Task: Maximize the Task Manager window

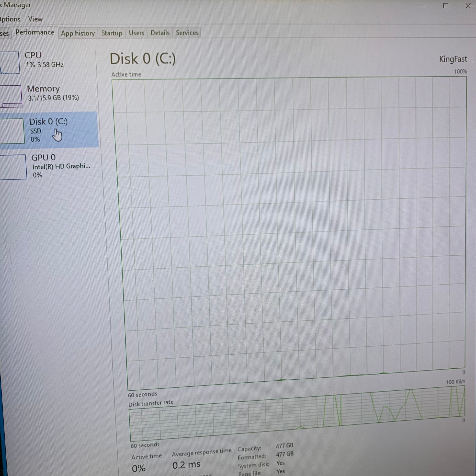Action: pyautogui.click(x=446, y=6)
